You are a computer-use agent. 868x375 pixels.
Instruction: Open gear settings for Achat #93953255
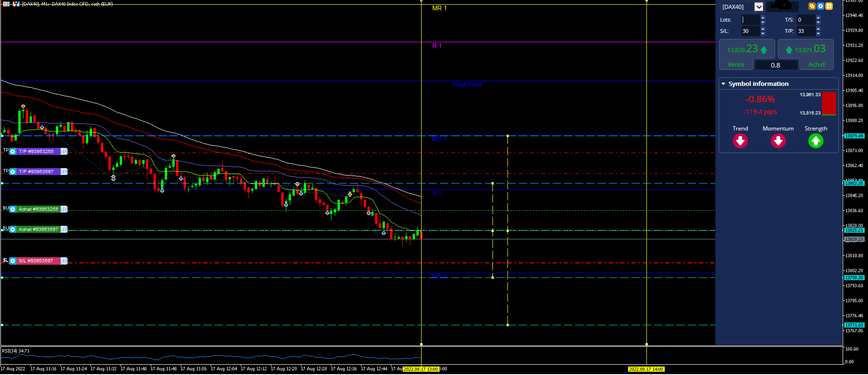click(13, 209)
